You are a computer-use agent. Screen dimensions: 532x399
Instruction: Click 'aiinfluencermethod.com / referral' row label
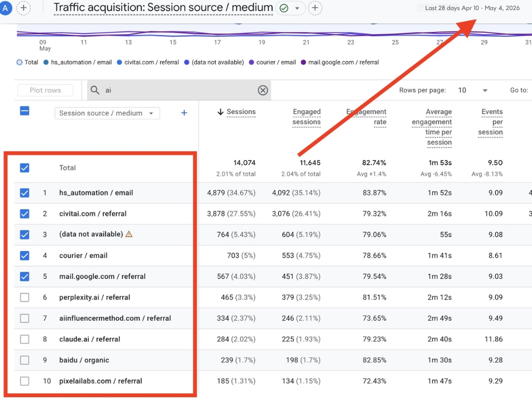point(115,318)
